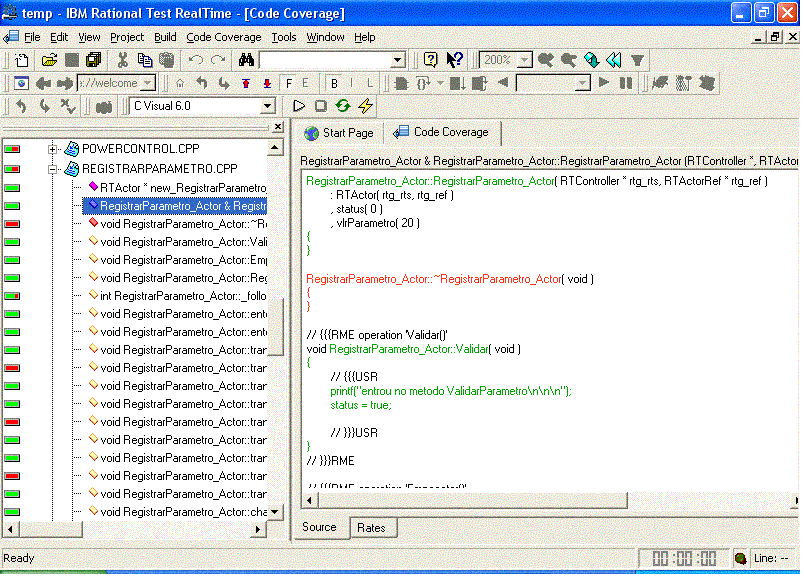Click the web browser globe window icon
Image resolution: width=804 pixels, height=576 pixels.
21,83
